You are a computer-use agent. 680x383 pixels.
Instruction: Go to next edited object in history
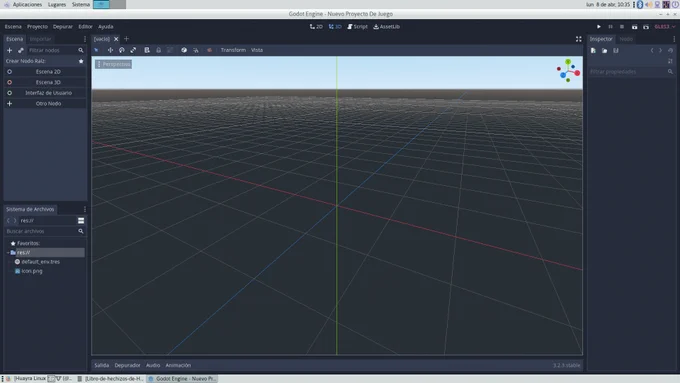(x=660, y=50)
